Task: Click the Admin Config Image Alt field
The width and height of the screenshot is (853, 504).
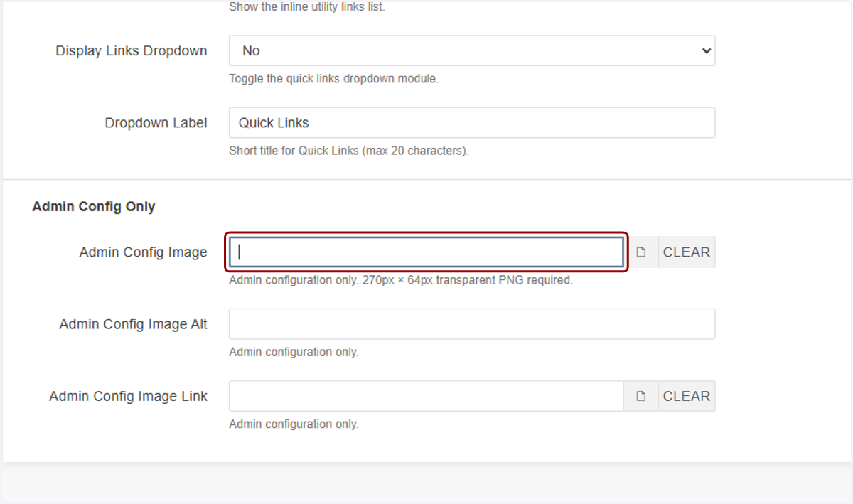Action: [472, 324]
